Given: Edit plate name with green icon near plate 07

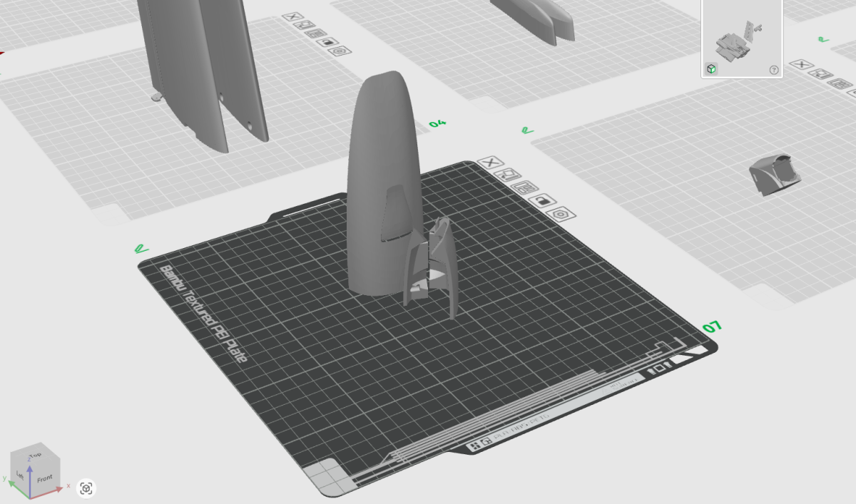Looking at the screenshot, I should tap(141, 249).
